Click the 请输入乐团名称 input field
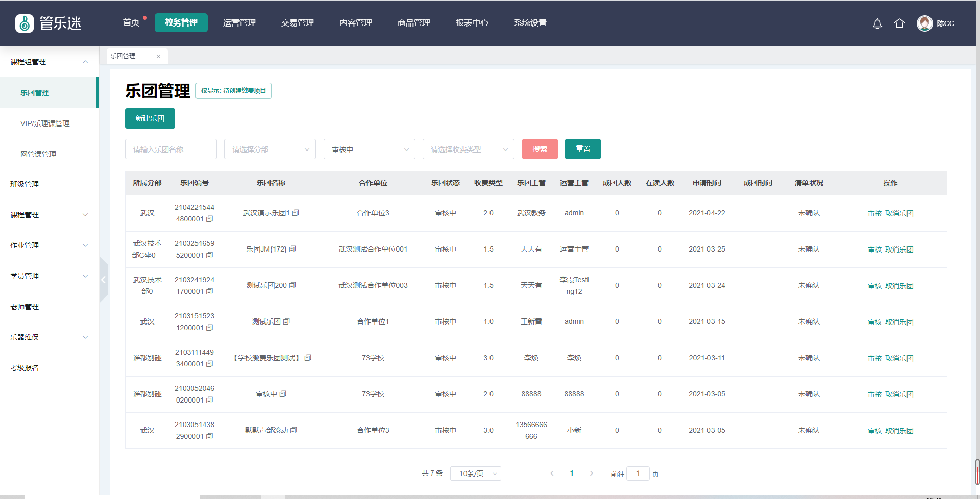This screenshot has height=499, width=980. coord(170,149)
